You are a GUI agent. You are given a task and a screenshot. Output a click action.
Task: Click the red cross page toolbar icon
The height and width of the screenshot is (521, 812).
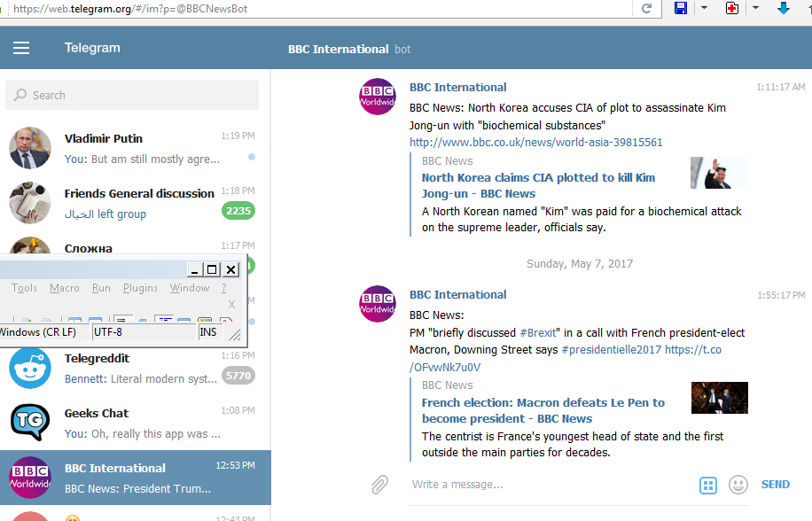coord(731,8)
